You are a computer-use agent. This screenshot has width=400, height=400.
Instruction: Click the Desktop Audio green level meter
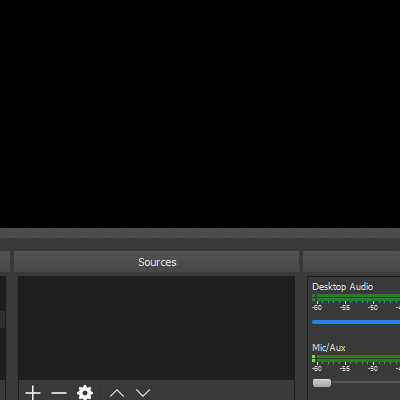coord(356,297)
